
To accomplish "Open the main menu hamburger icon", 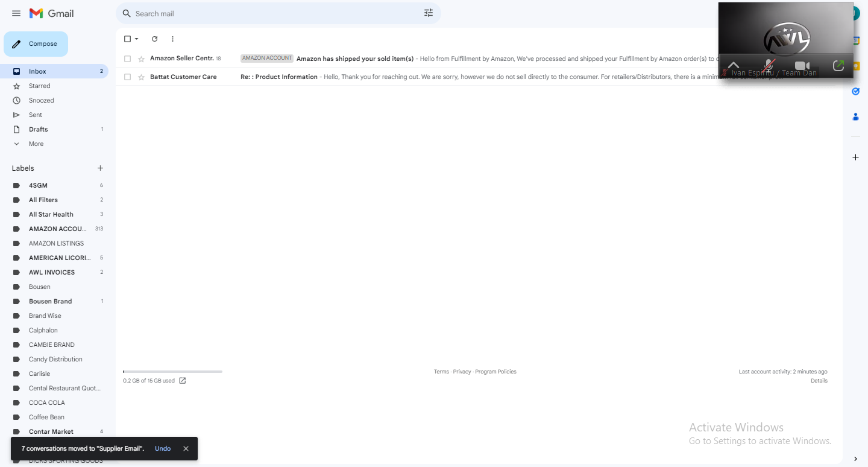I will (x=16, y=13).
